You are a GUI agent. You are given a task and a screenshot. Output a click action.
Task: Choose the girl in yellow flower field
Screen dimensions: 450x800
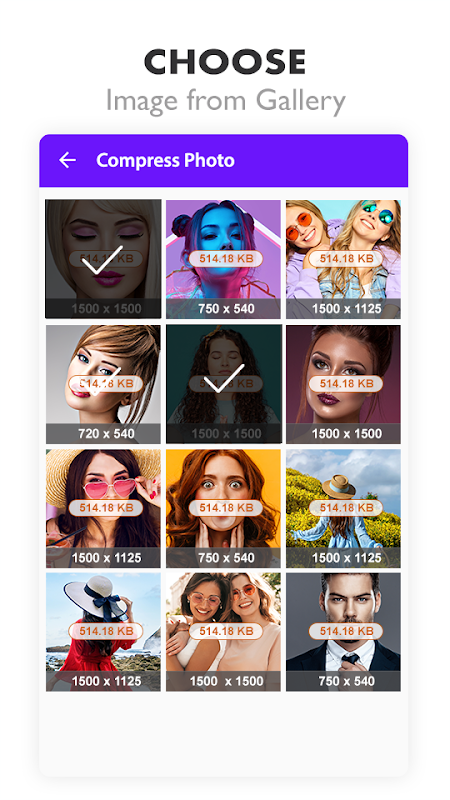[x=343, y=508]
